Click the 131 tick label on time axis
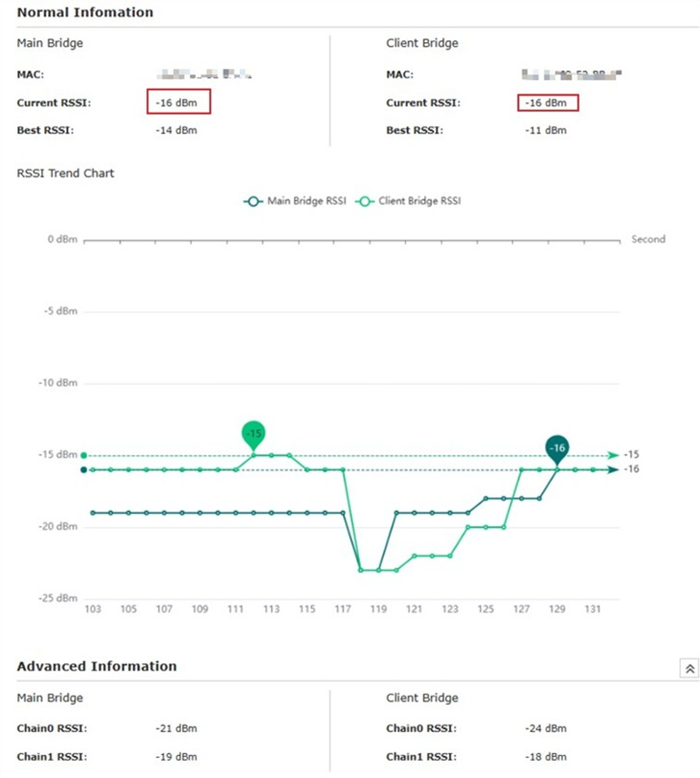Viewport: 700px width, 778px height. [x=593, y=609]
